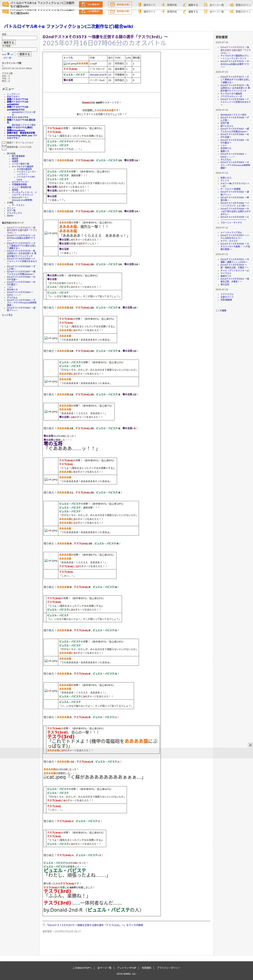The height and width of the screenshot is (980, 253).
Task: Click ピュエル・パピステ in the character table
Action: (74, 75)
